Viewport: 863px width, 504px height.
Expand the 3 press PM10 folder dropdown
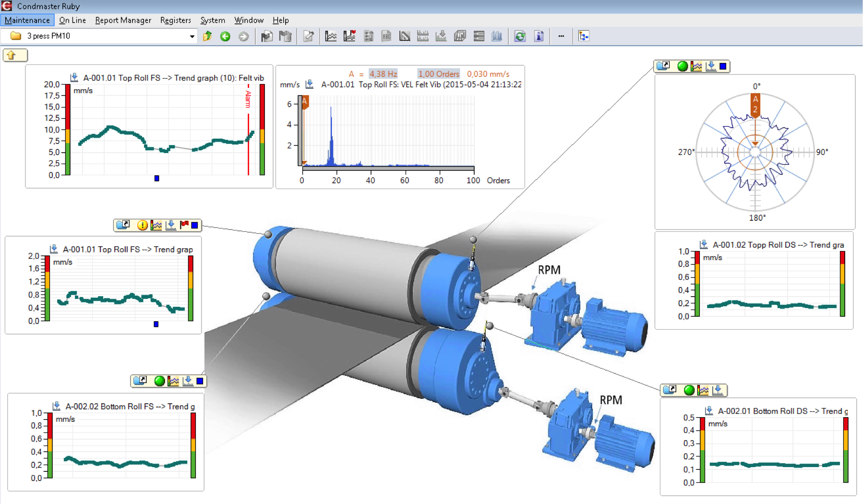[x=192, y=36]
